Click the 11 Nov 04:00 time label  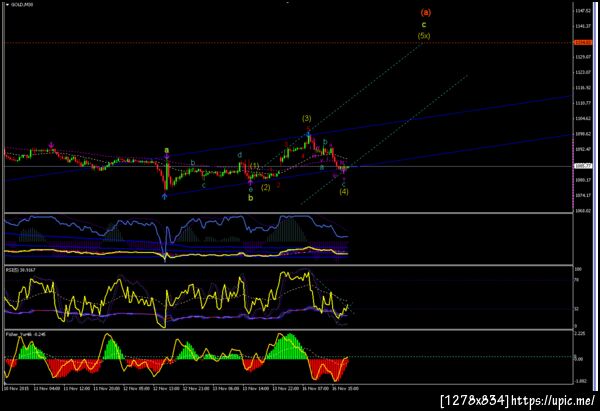(47, 388)
